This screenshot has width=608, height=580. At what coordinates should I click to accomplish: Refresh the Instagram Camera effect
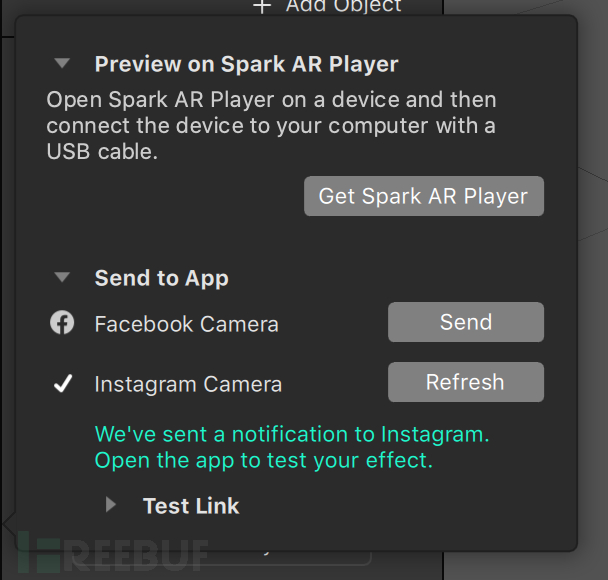[466, 382]
